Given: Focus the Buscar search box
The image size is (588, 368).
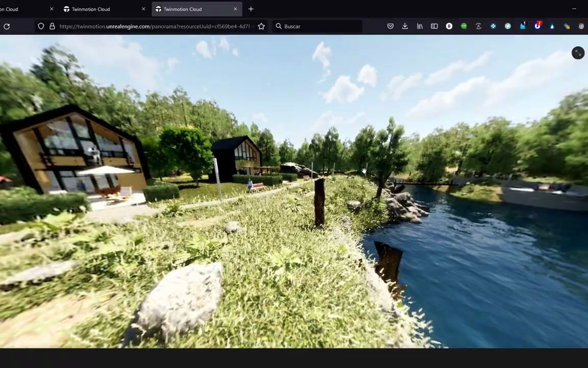Looking at the screenshot, I should (317, 26).
